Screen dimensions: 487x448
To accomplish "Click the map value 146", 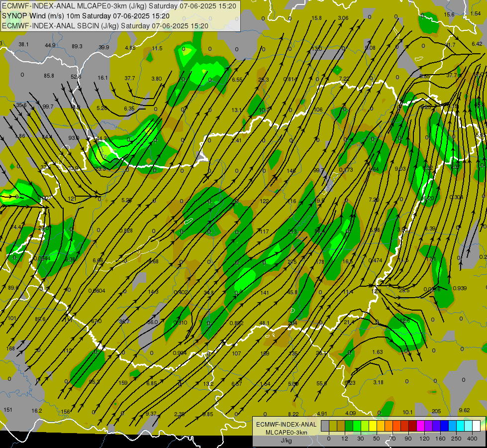I will point(292,171).
